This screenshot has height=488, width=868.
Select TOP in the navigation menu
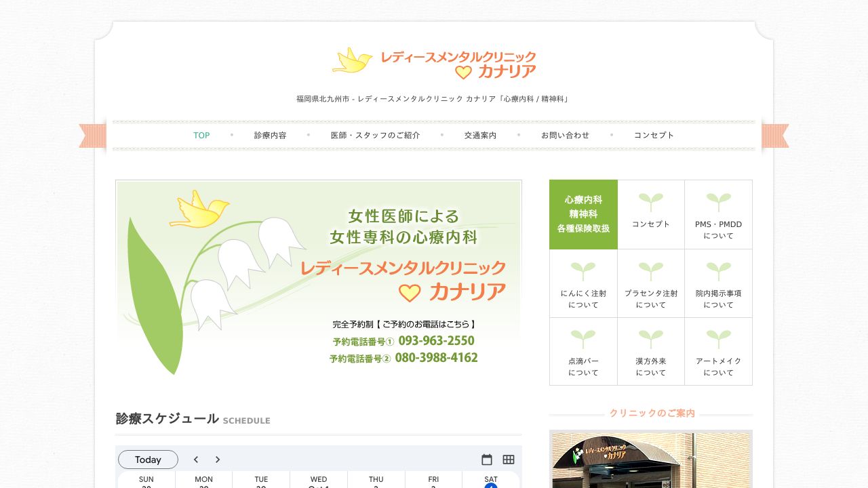201,136
